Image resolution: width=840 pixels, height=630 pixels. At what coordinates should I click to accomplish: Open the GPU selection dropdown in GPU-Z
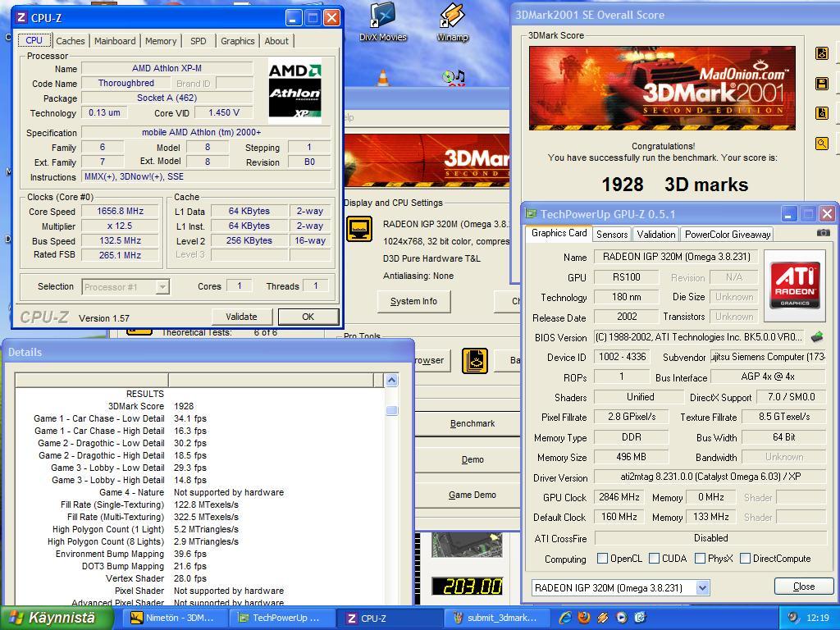coord(702,587)
